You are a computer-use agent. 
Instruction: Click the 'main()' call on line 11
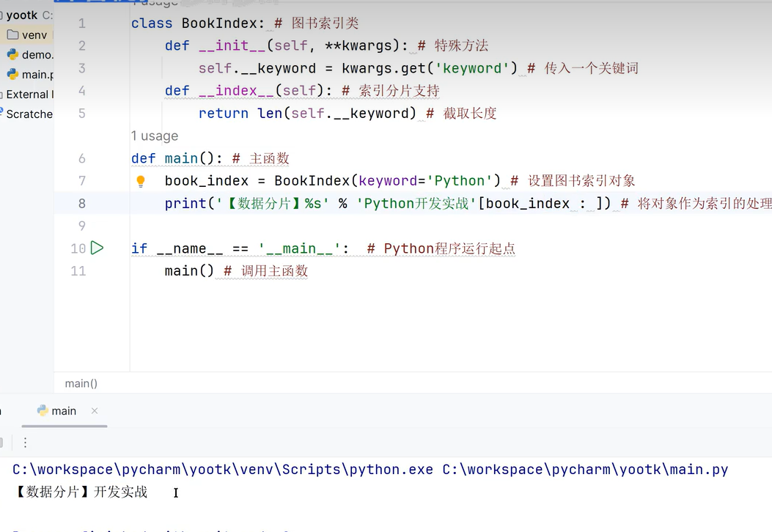[x=189, y=271]
